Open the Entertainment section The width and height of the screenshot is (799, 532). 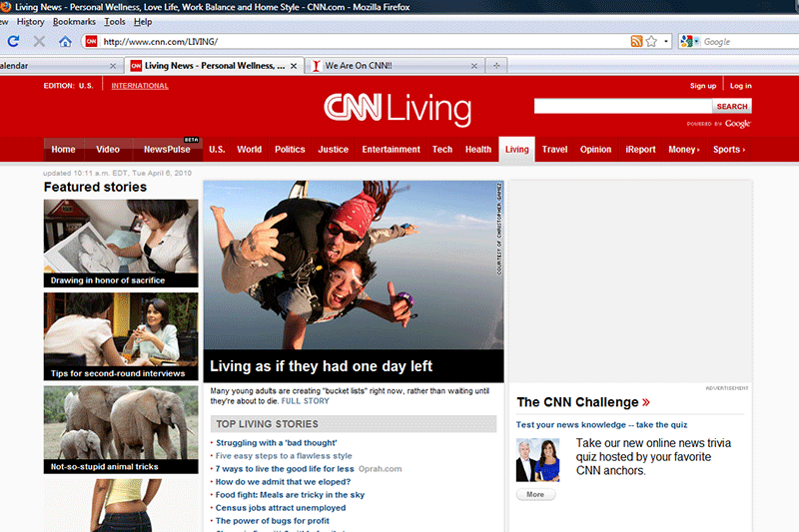pos(391,149)
